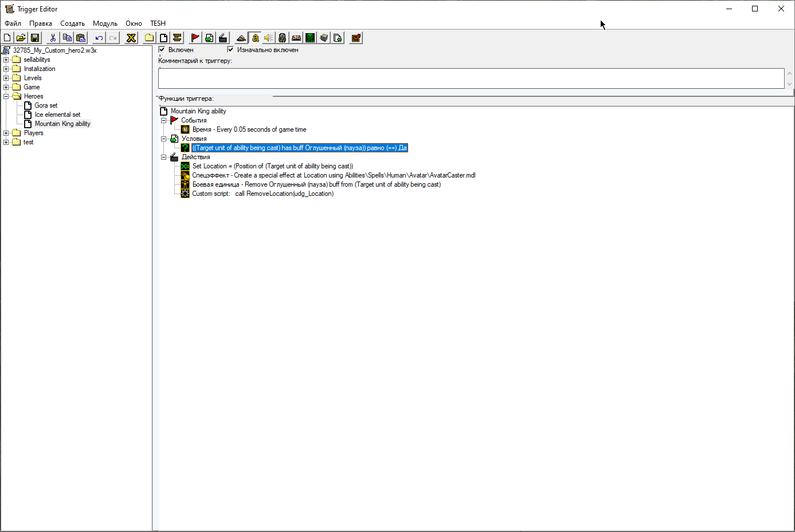The height and width of the screenshot is (532, 795).
Task: Add a new action with the clapperboard icon
Action: [x=223, y=38]
